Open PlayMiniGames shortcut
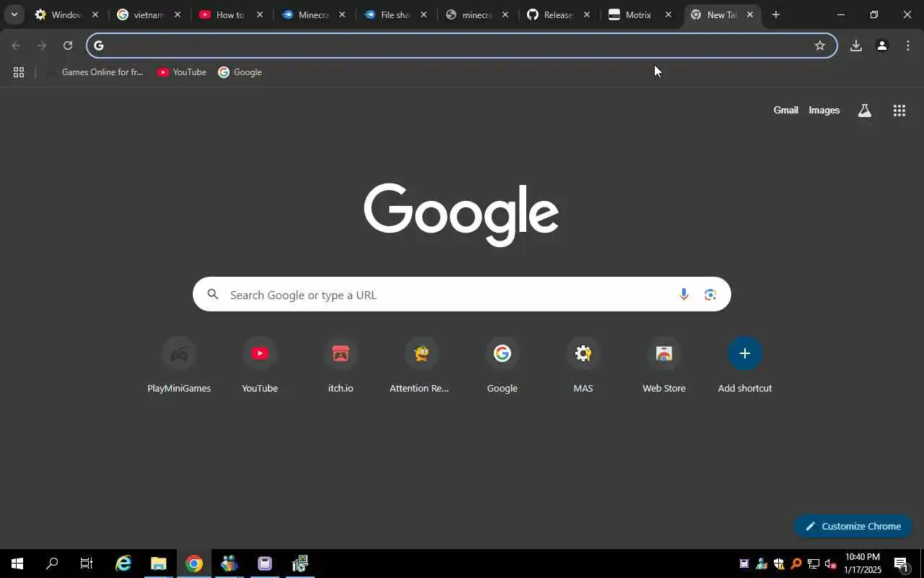924x578 pixels. coord(179,365)
